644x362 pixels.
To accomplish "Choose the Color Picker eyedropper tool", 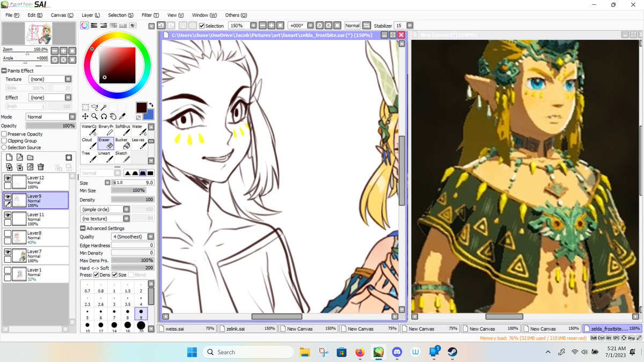I will pyautogui.click(x=122, y=116).
